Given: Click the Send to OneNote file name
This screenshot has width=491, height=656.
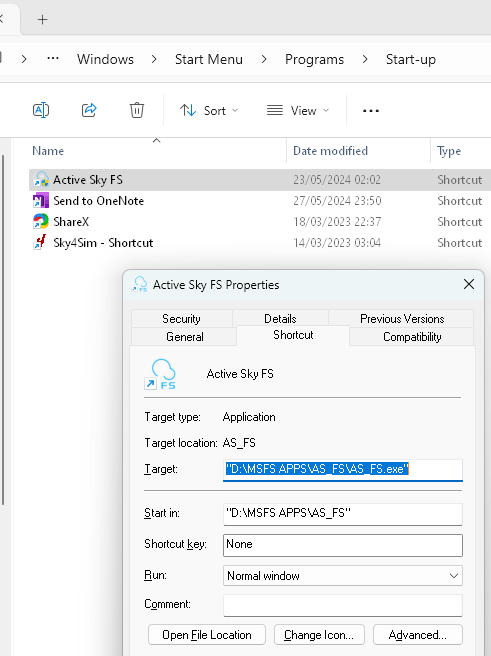Looking at the screenshot, I should (99, 201).
